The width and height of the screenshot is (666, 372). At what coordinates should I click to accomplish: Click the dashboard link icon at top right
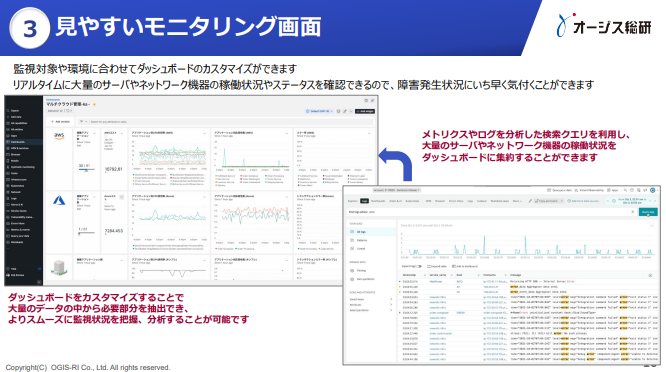coord(373,100)
